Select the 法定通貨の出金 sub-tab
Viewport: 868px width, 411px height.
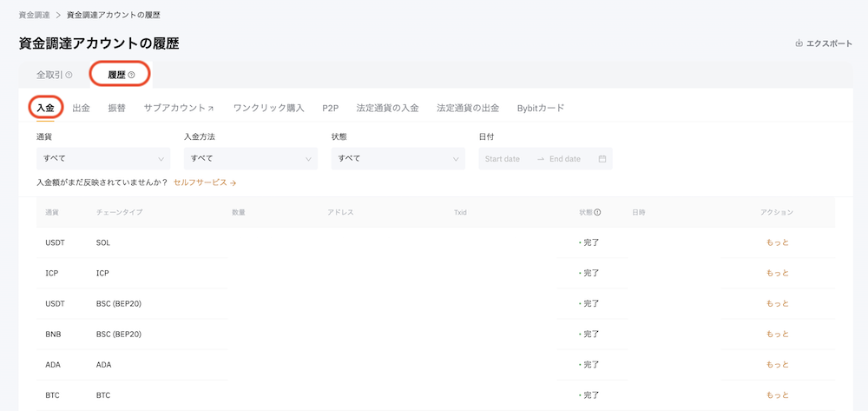pyautogui.click(x=468, y=108)
